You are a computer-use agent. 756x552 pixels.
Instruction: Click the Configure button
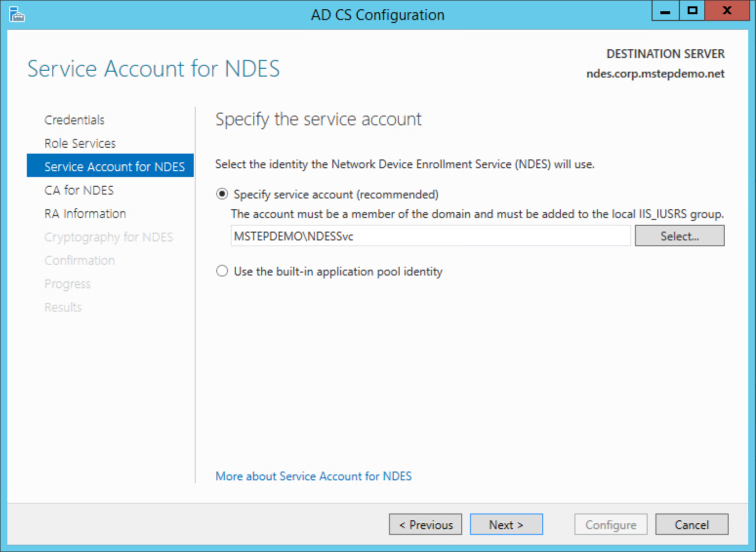click(x=611, y=524)
